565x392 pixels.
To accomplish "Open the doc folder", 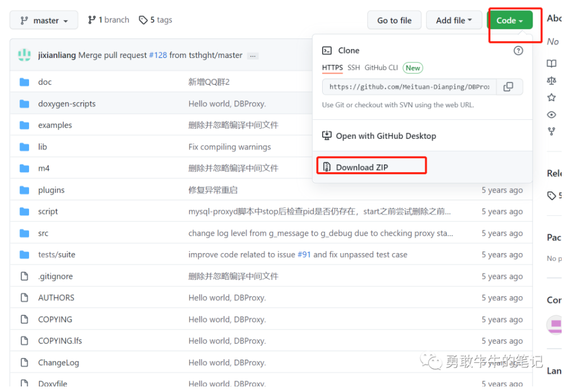I will click(45, 82).
